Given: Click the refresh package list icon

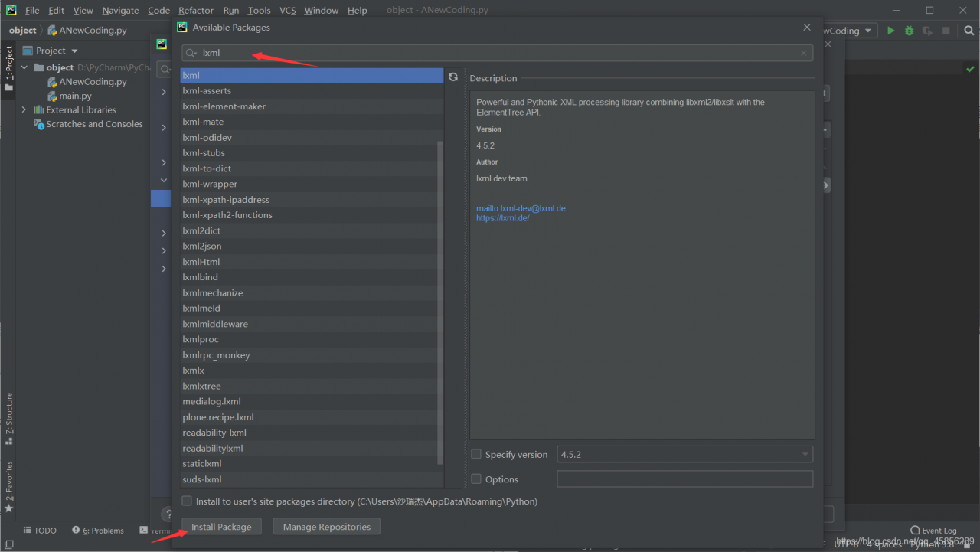Looking at the screenshot, I should pos(453,77).
